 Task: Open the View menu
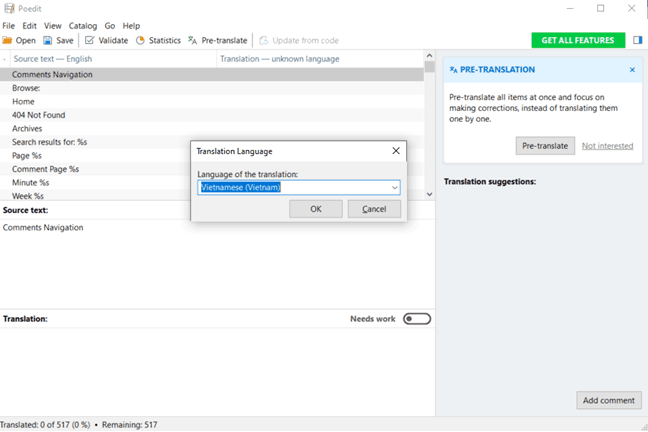pos(53,26)
